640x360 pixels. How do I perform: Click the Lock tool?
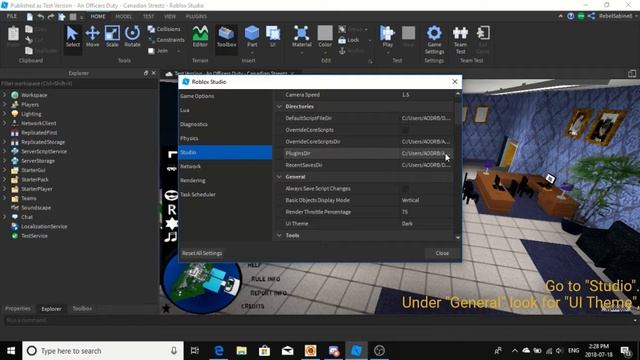coord(349,40)
